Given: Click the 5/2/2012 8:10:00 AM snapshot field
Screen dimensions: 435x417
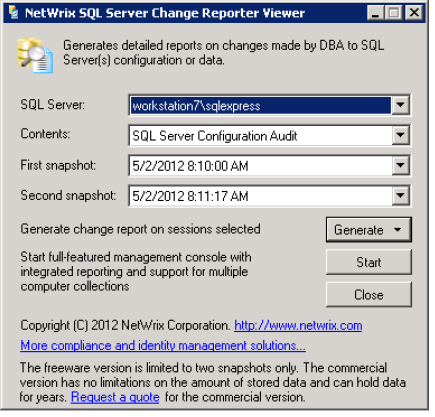Looking at the screenshot, I should point(260,165).
